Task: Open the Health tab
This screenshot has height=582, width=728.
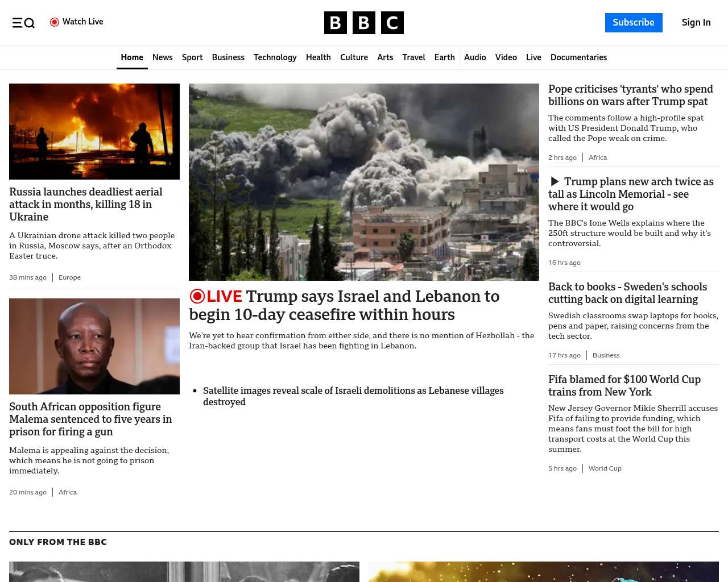Action: coord(318,57)
